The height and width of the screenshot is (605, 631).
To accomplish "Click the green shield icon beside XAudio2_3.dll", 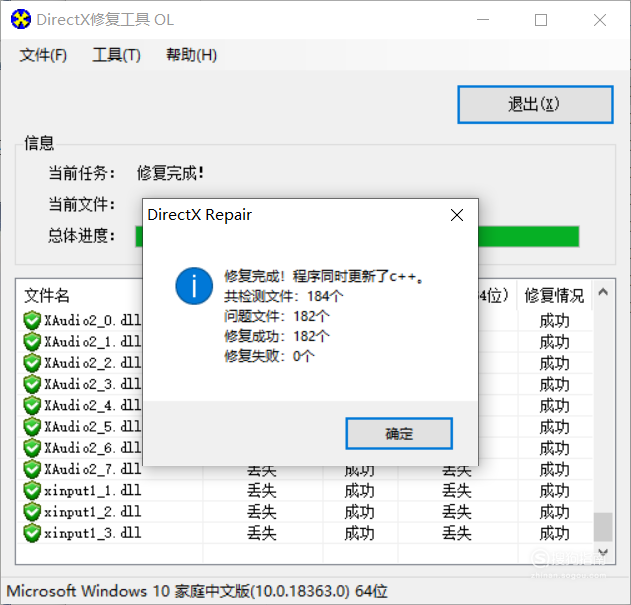I will [x=32, y=384].
